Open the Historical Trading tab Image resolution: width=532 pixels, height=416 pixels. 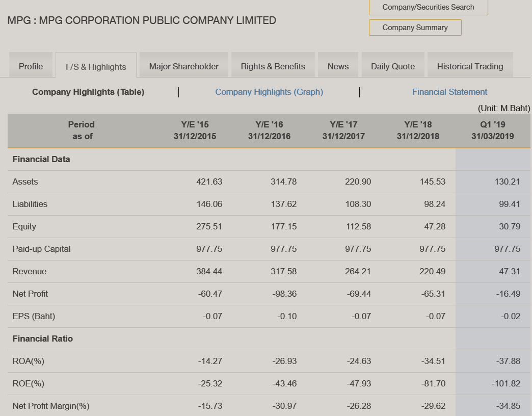click(470, 66)
